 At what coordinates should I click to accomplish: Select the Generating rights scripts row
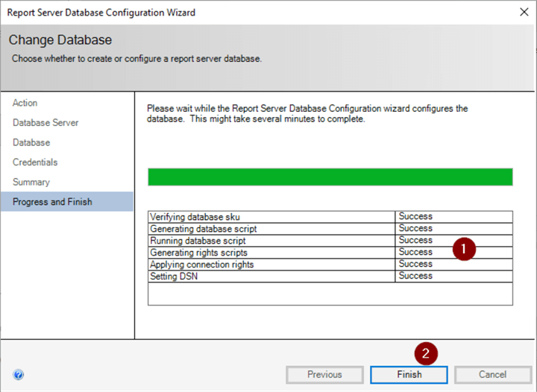271,253
